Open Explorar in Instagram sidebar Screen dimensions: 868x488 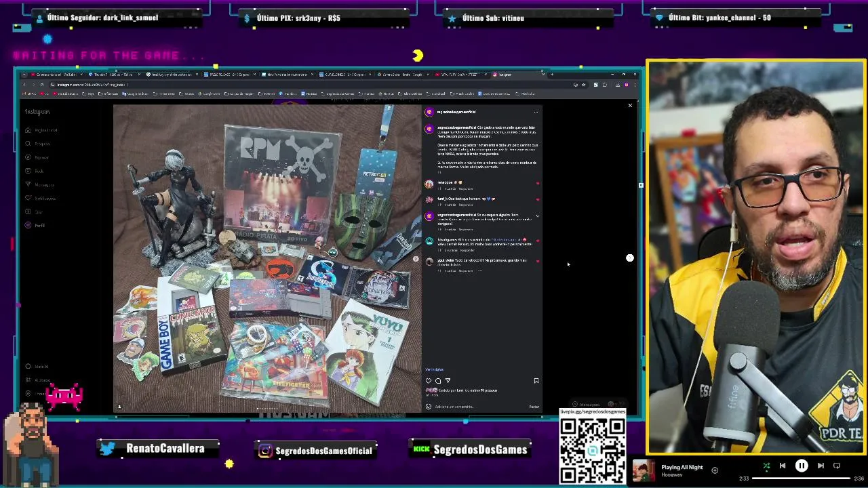[x=37, y=157]
